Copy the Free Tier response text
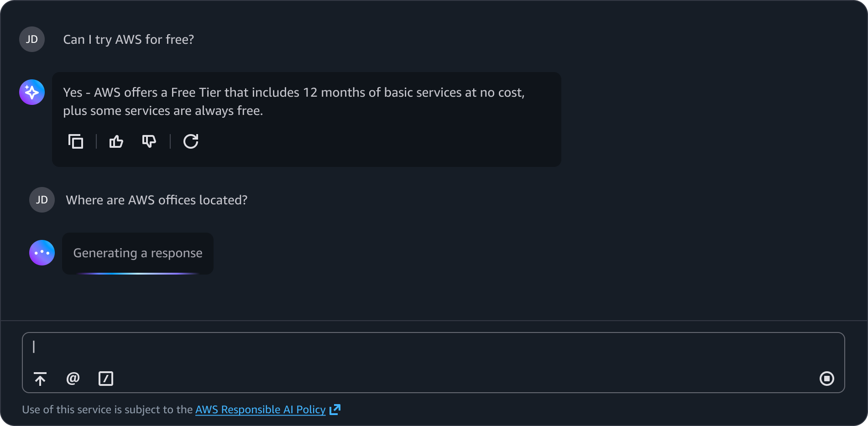The image size is (868, 426). [76, 141]
